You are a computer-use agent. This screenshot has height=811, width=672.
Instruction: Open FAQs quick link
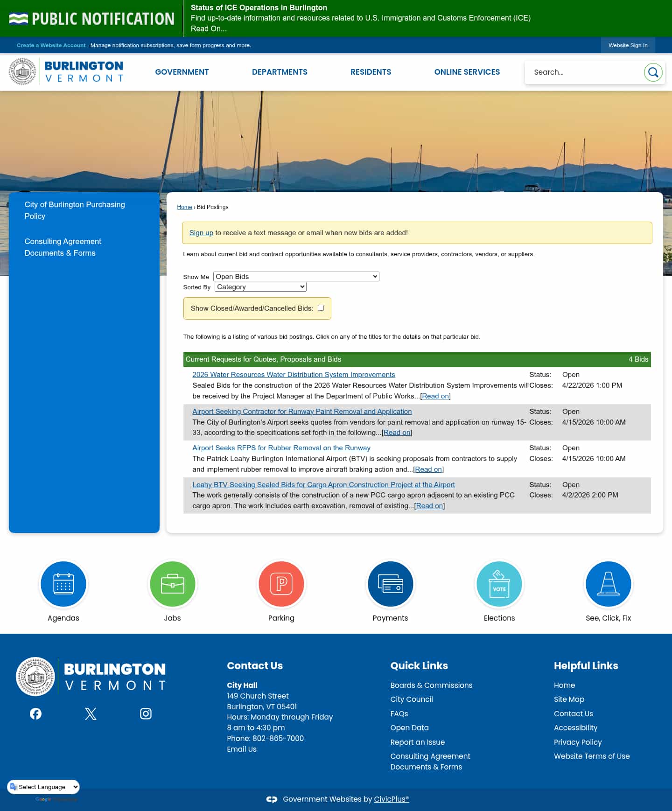[x=399, y=713]
